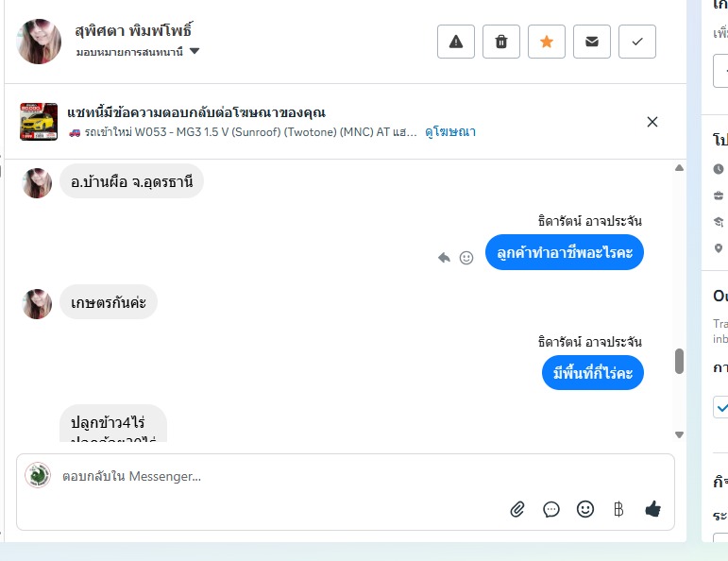This screenshot has height=561, width=728.
Task: Attach a file using the paperclip icon
Action: pos(517,509)
